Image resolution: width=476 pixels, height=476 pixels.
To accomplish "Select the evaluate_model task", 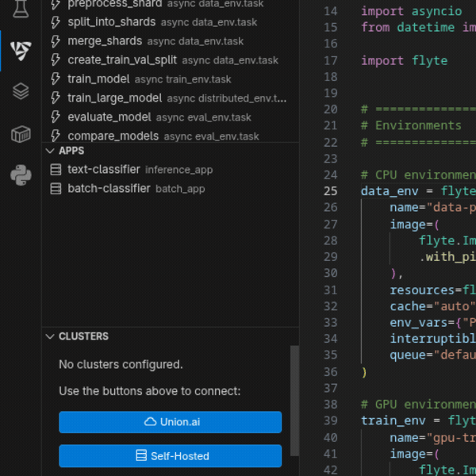I will click(171, 117).
